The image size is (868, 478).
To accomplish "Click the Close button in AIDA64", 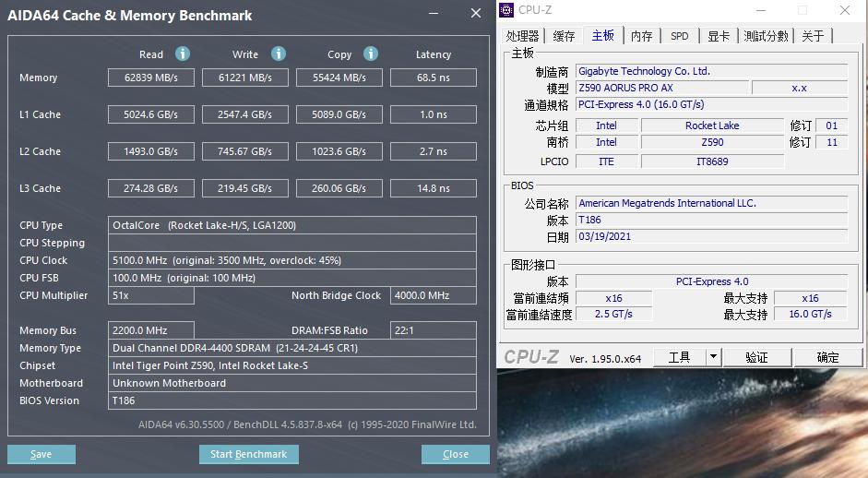I will 456,454.
